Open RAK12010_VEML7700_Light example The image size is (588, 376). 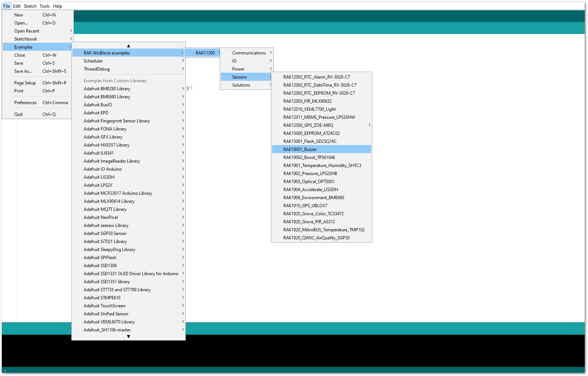click(x=321, y=109)
